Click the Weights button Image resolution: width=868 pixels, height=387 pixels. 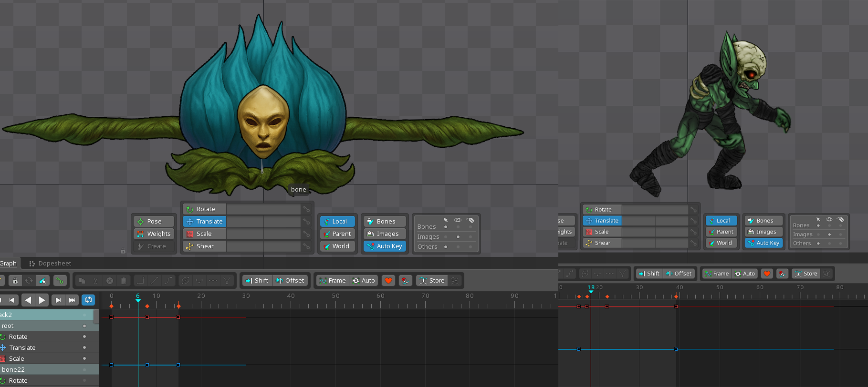click(154, 234)
